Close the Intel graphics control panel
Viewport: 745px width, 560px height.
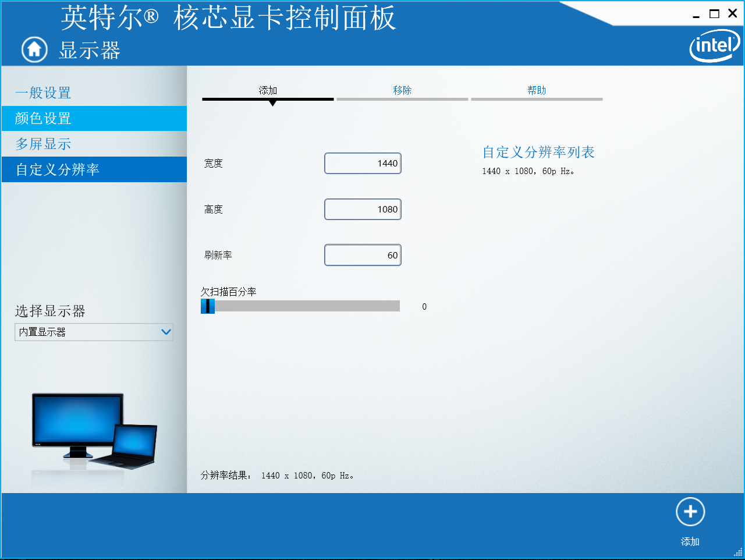click(733, 13)
